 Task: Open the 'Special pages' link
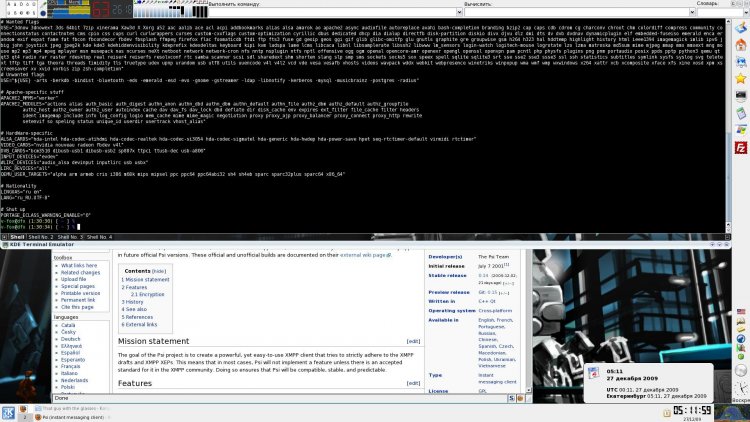coord(78,286)
